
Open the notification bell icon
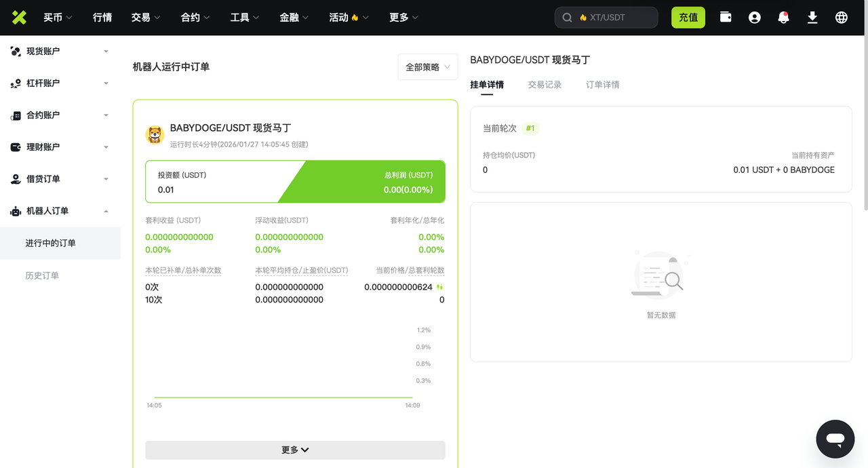pos(783,18)
